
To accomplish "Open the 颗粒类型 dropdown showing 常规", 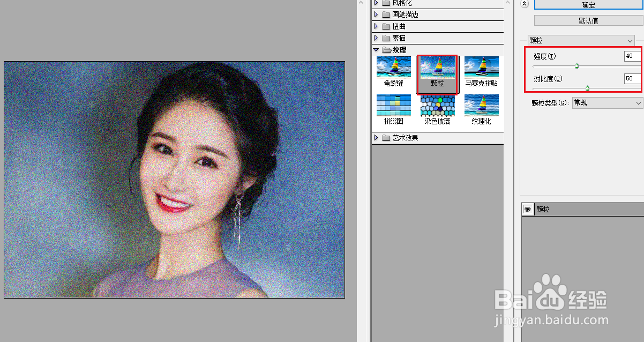I will [607, 102].
